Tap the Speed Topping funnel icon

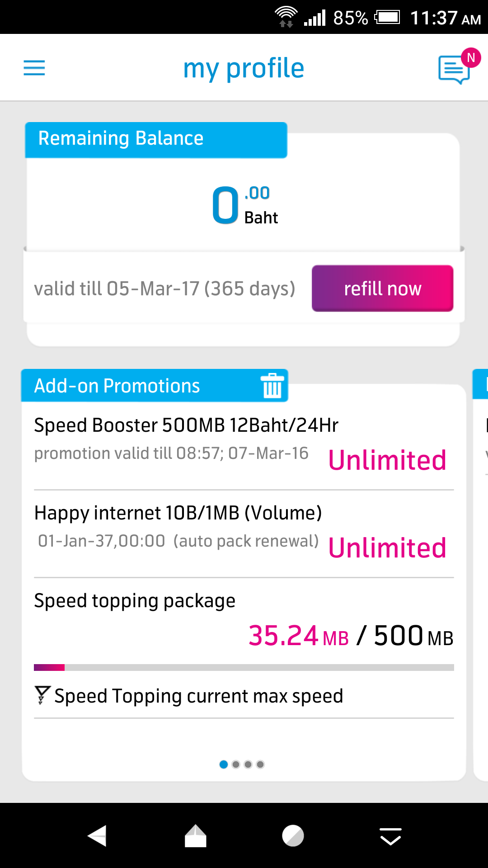[42, 695]
